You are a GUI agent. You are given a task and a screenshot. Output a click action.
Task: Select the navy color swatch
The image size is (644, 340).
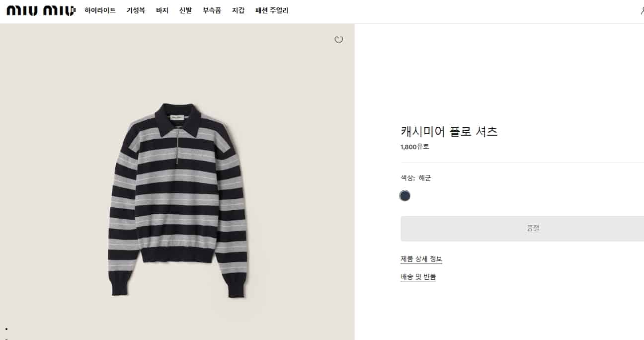(x=405, y=196)
